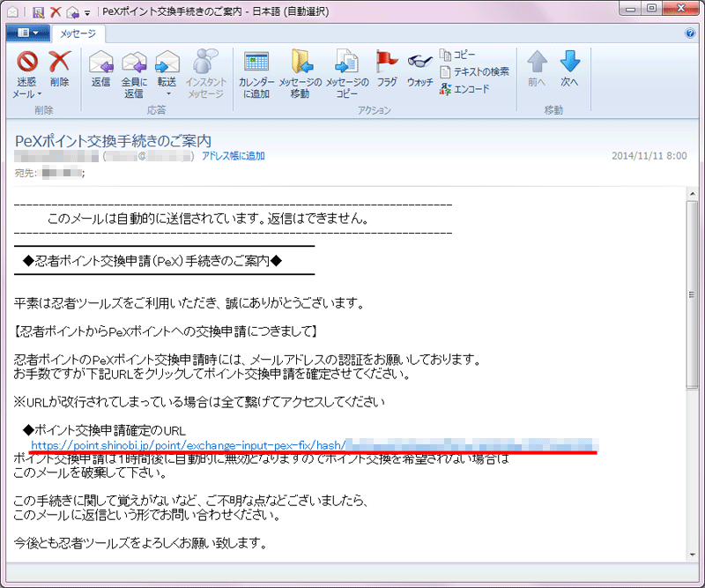Minimize the message window
Screen dimensions: 705x588
tap(630, 9)
